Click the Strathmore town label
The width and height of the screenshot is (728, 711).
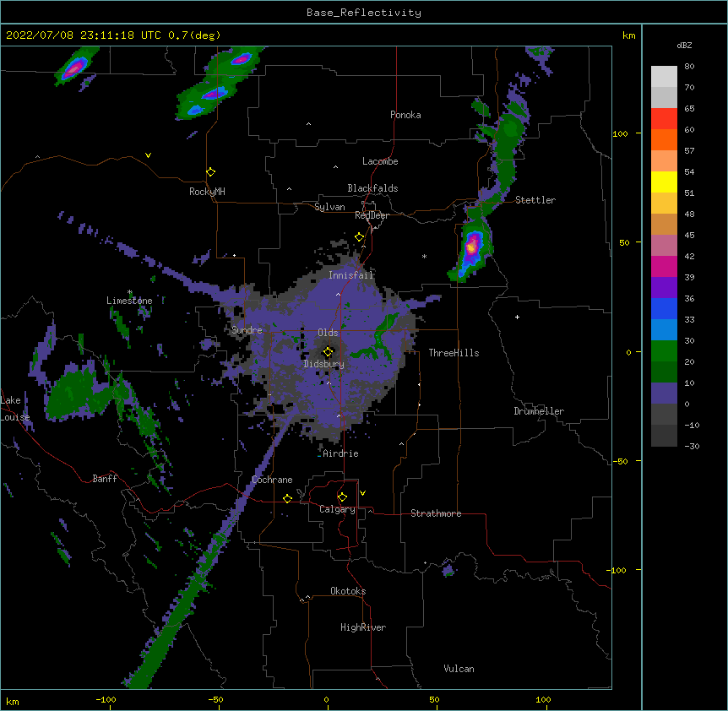tap(436, 513)
